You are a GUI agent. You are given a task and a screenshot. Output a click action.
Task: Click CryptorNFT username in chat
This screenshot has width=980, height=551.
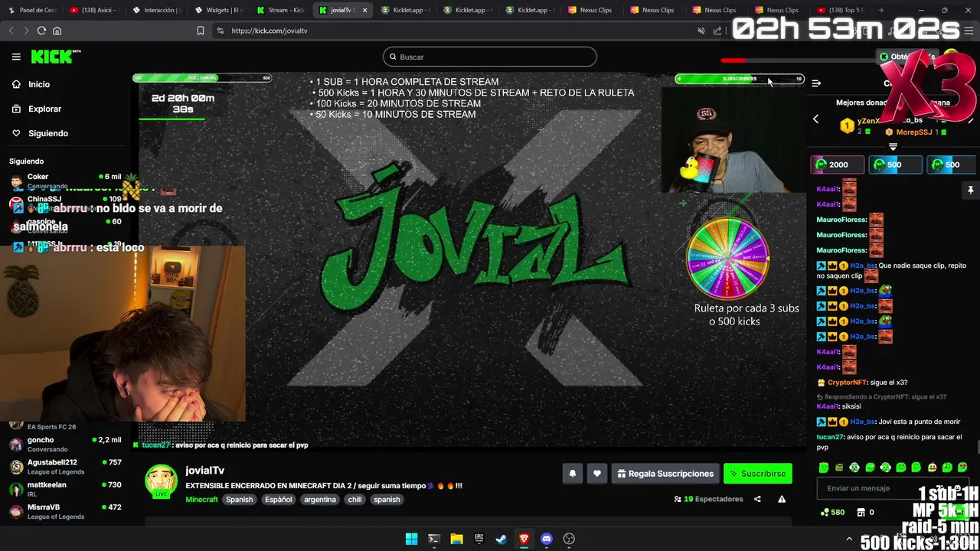[x=847, y=383]
